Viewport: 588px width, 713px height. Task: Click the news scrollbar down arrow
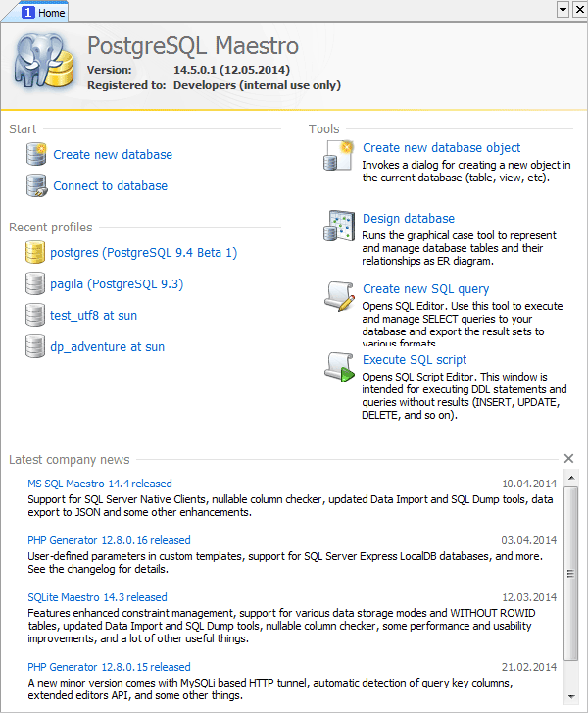point(571,697)
